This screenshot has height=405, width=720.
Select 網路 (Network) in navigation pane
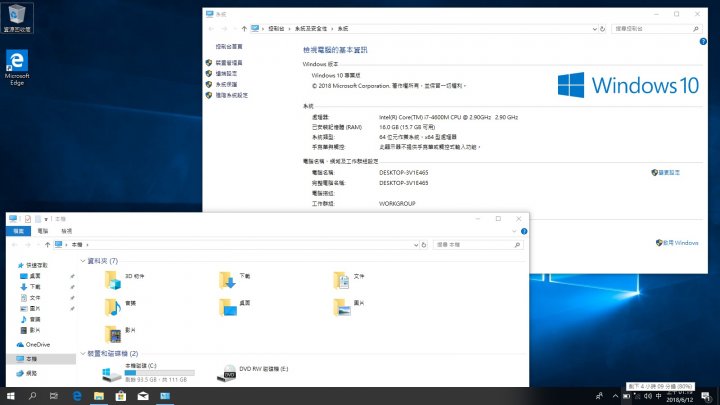pyautogui.click(x=27, y=373)
